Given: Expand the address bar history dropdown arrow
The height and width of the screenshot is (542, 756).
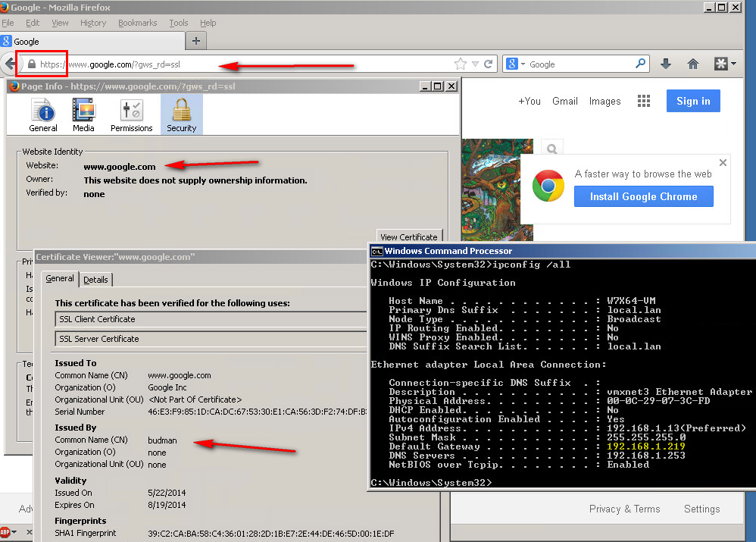Looking at the screenshot, I should (x=475, y=64).
